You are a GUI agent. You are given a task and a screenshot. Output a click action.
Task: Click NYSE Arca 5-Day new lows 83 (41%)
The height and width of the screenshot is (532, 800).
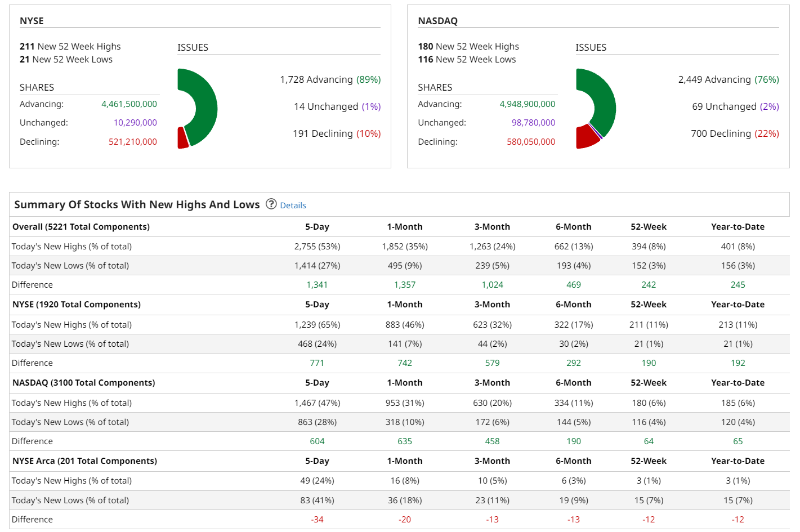point(318,500)
